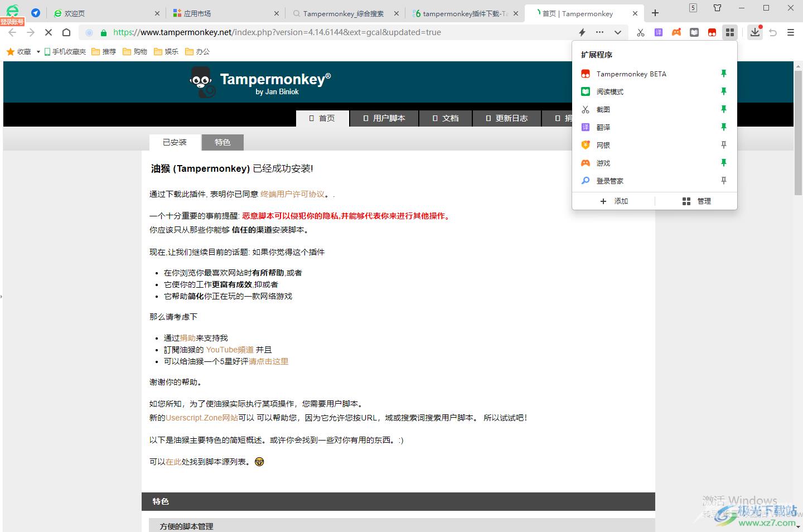The width and height of the screenshot is (803, 532).
Task: Open the YouTube频道 link
Action: tap(230, 350)
